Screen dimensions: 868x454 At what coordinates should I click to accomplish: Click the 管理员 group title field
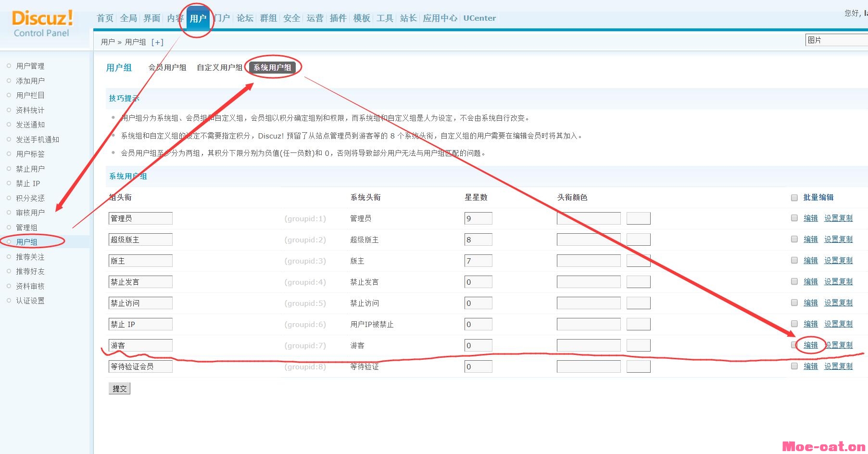[x=140, y=218]
